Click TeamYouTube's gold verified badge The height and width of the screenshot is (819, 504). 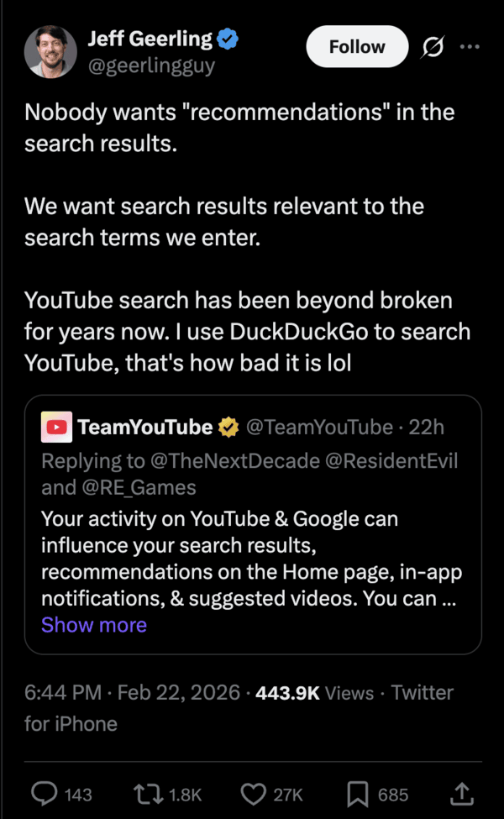click(x=228, y=427)
